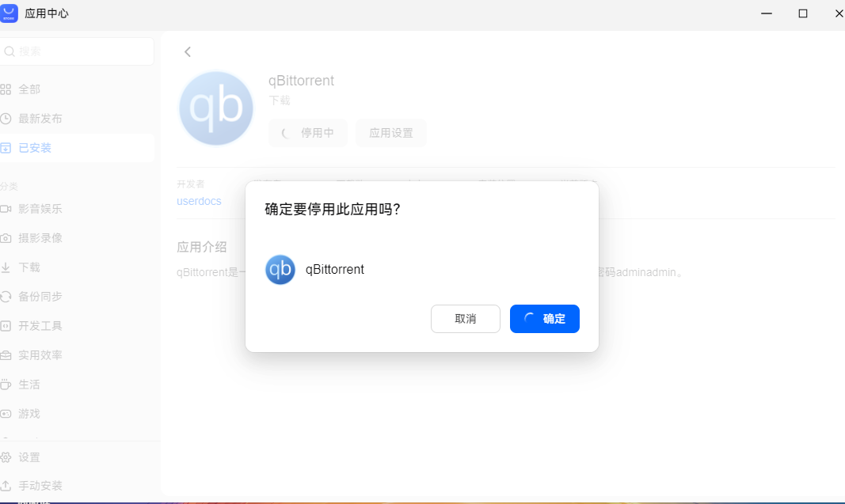Image resolution: width=845 pixels, height=504 pixels.
Task: Open 手动安装 manual install
Action: (x=75, y=486)
